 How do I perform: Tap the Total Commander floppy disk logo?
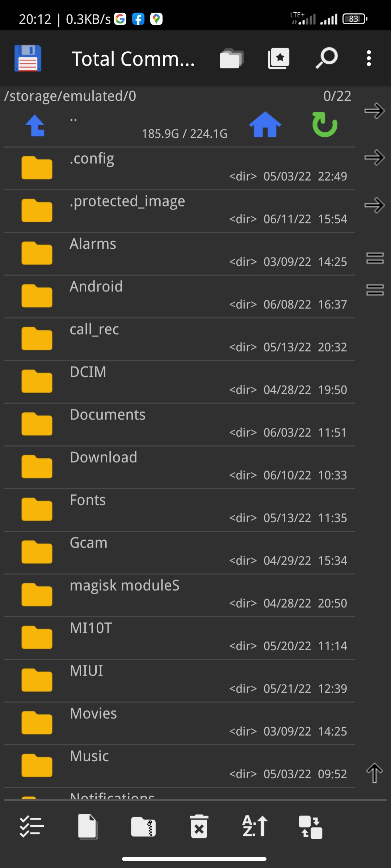point(28,58)
